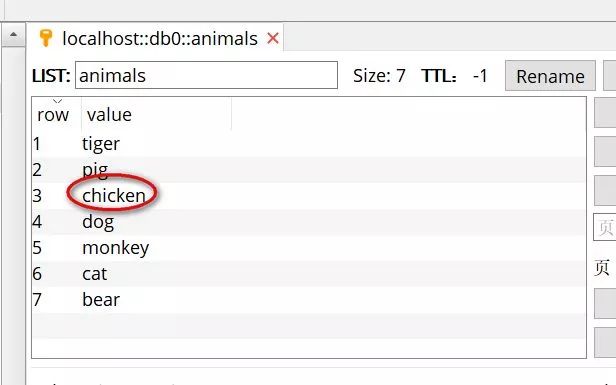Select the pig value row
This screenshot has width=616, height=385.
[x=309, y=170]
